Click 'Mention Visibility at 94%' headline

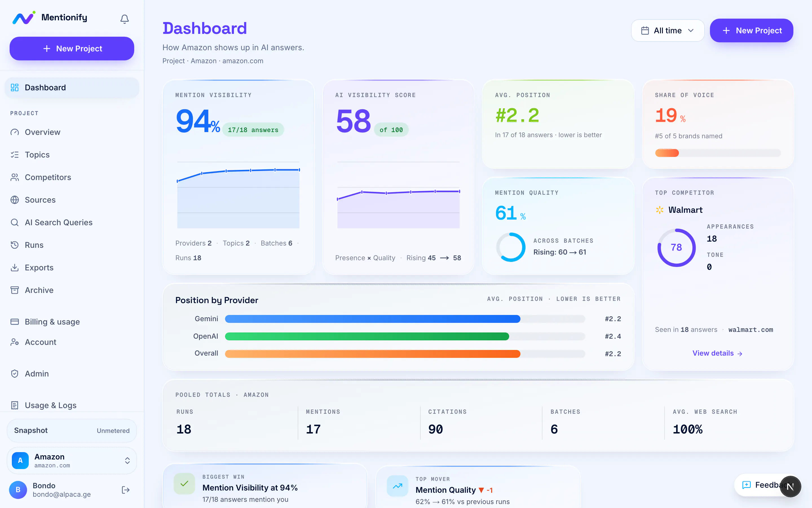(250, 487)
